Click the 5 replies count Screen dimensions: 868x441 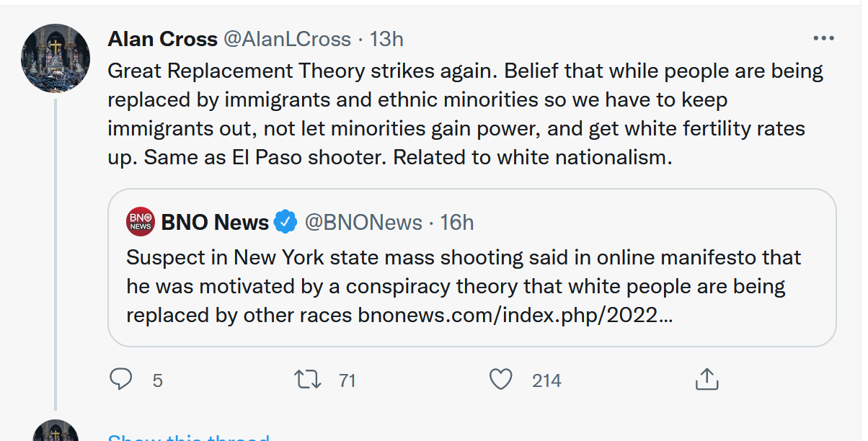click(x=157, y=380)
